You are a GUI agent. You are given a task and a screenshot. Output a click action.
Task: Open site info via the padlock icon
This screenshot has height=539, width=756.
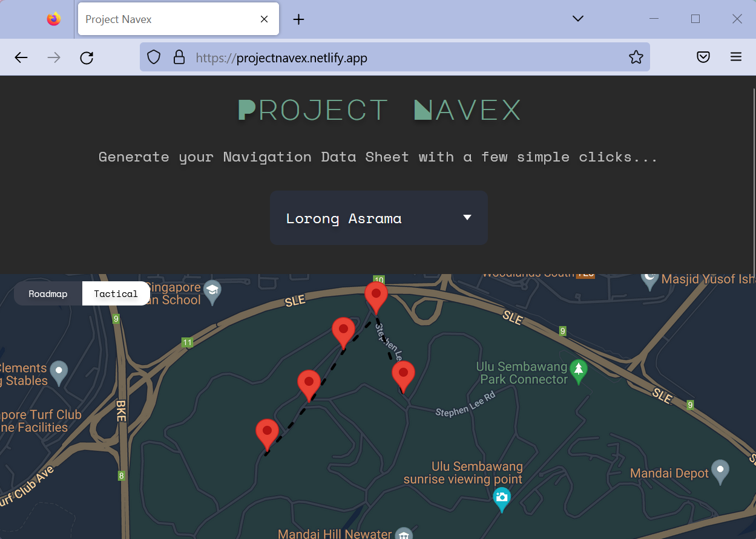pos(179,57)
